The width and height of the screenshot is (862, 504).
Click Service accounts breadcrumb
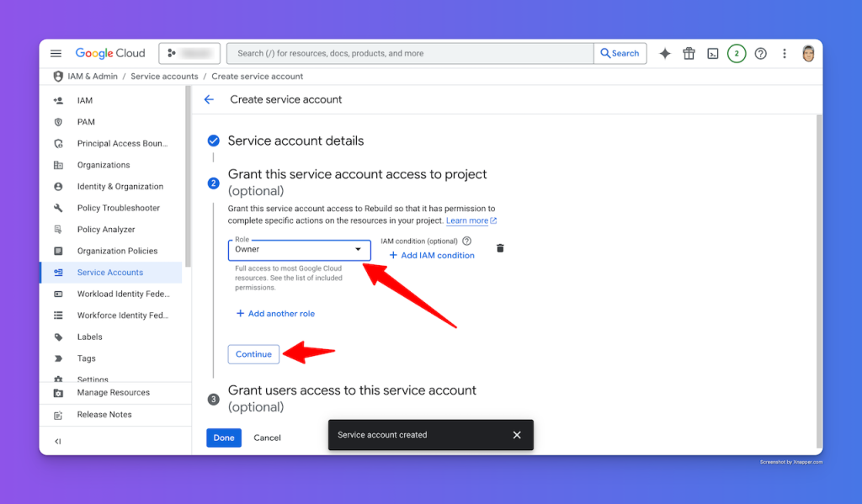(164, 77)
